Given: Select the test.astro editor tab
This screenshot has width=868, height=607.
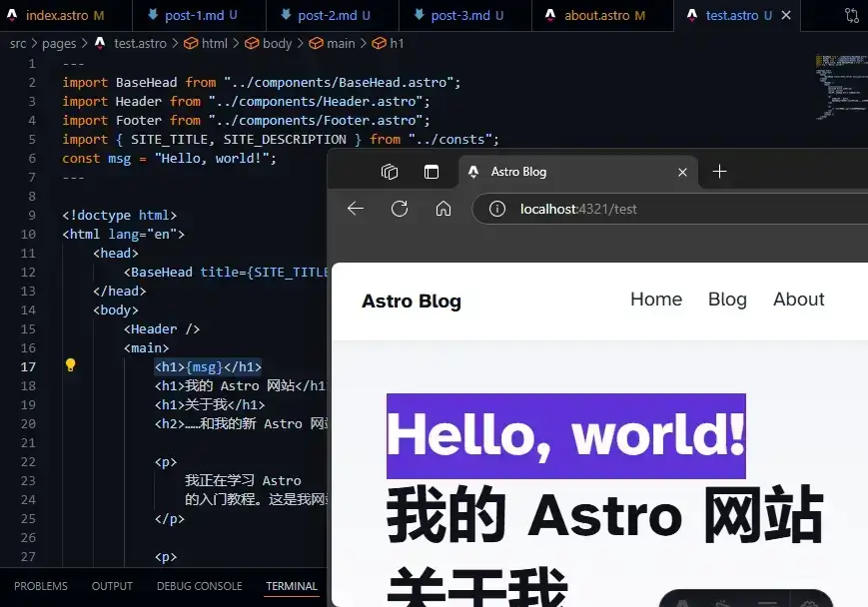Looking at the screenshot, I should tap(737, 16).
